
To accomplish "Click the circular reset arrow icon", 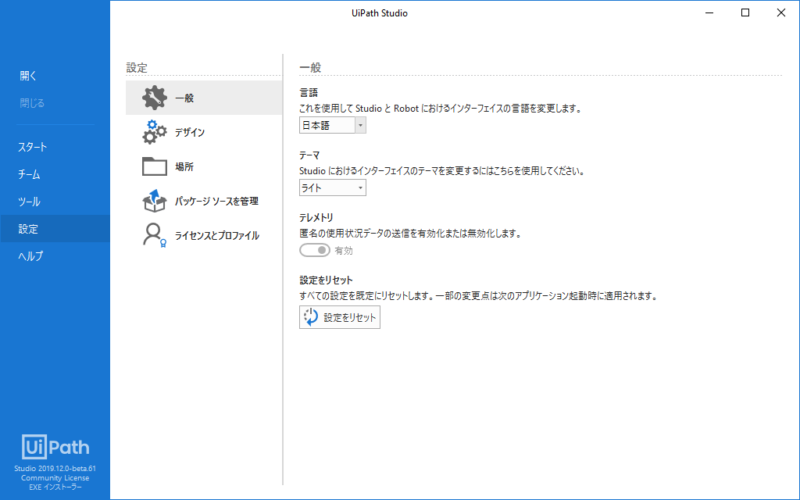I will [x=311, y=317].
